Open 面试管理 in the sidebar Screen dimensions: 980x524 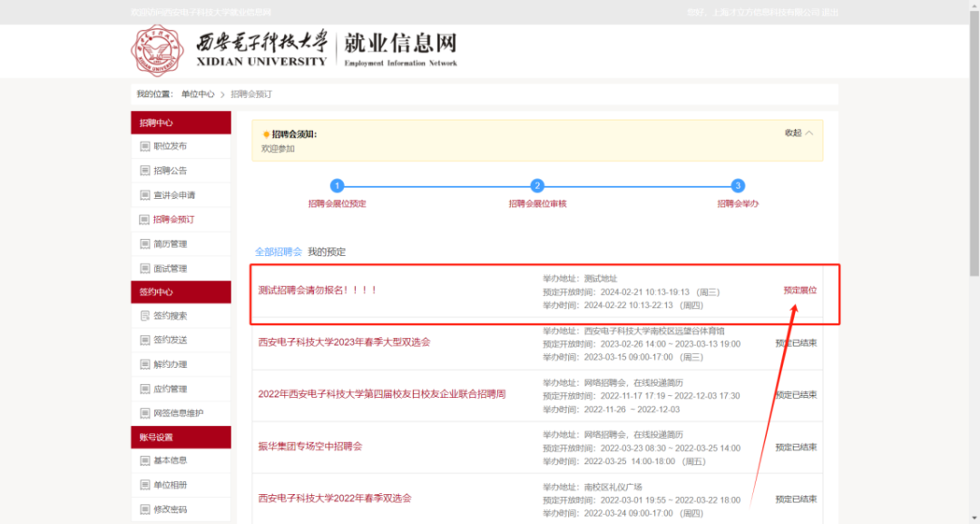click(x=170, y=268)
